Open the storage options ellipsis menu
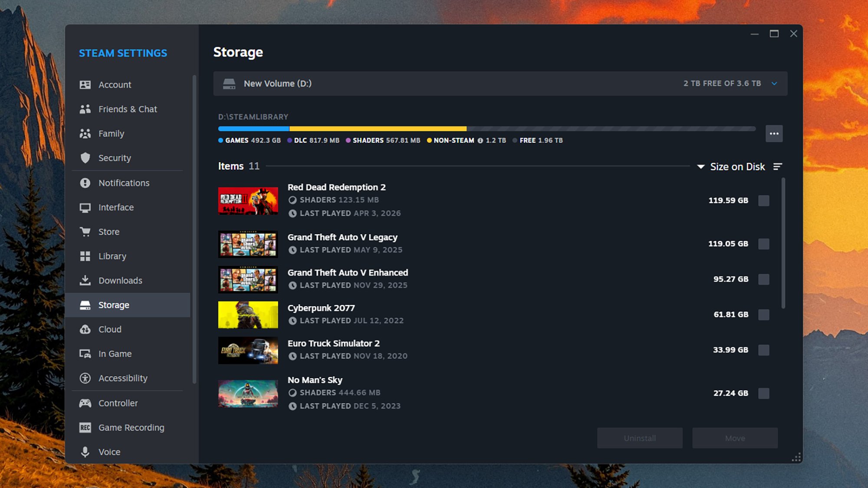Screen dimensions: 868x488 pyautogui.click(x=774, y=134)
